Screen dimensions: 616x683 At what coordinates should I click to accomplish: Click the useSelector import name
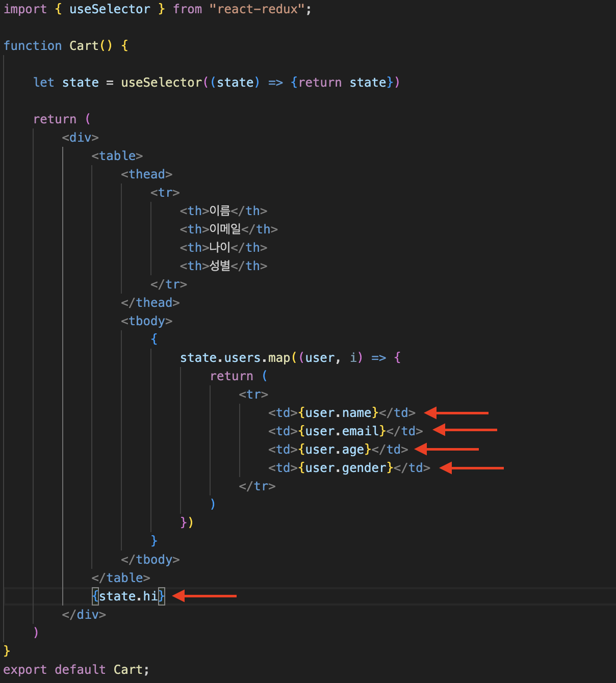[110, 9]
